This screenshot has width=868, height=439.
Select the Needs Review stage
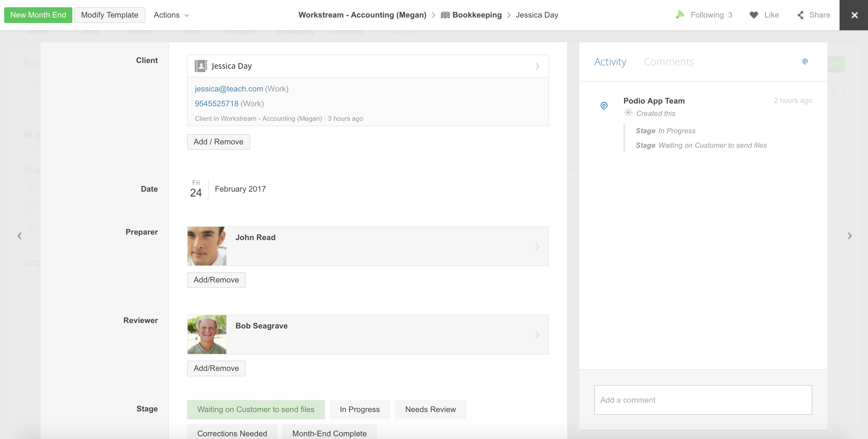(430, 409)
